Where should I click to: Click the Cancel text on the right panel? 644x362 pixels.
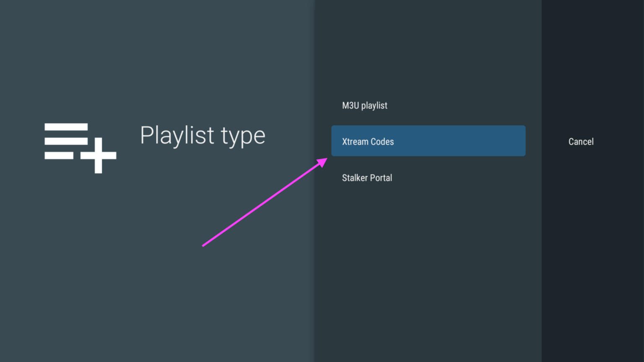coord(581,141)
